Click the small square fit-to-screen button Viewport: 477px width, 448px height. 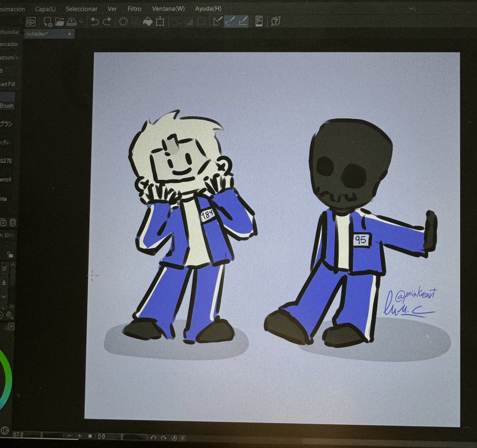[x=90, y=436]
